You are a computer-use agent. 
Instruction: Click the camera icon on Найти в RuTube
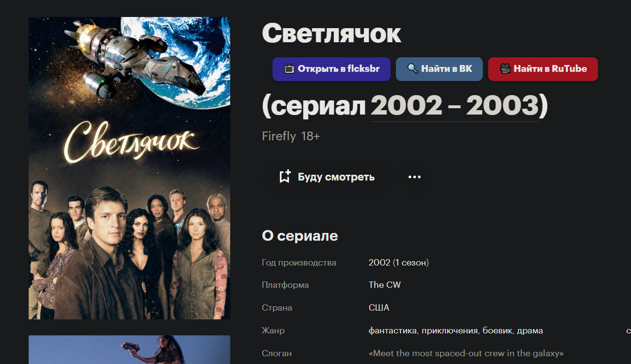click(x=505, y=69)
